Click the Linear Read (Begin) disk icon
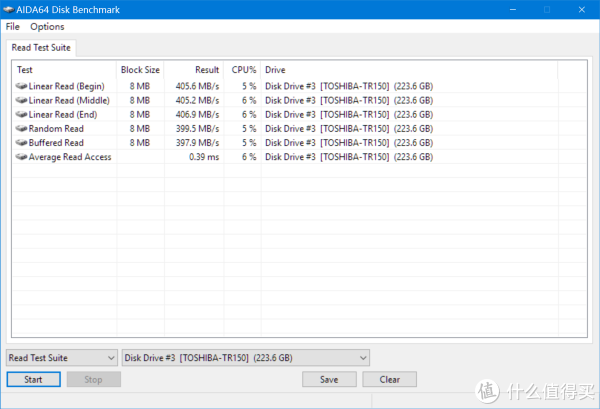This screenshot has width=600, height=409. point(21,86)
